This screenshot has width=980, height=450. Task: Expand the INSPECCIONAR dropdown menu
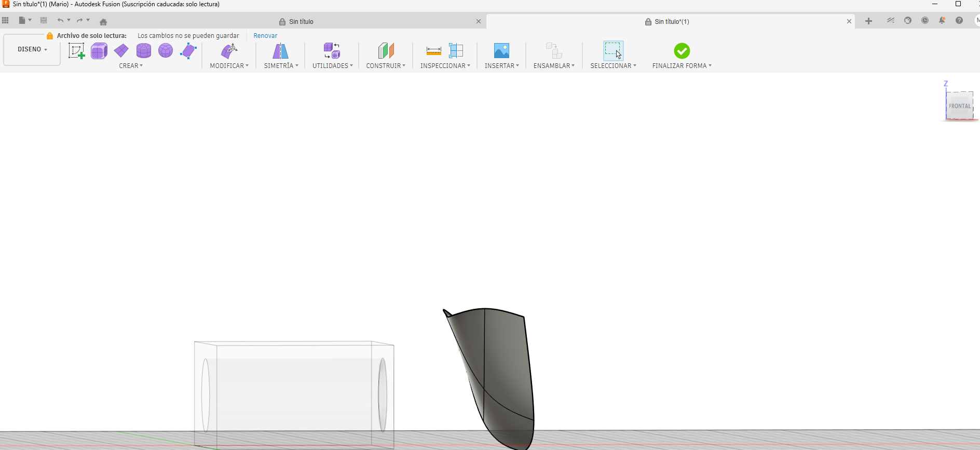[x=445, y=66]
